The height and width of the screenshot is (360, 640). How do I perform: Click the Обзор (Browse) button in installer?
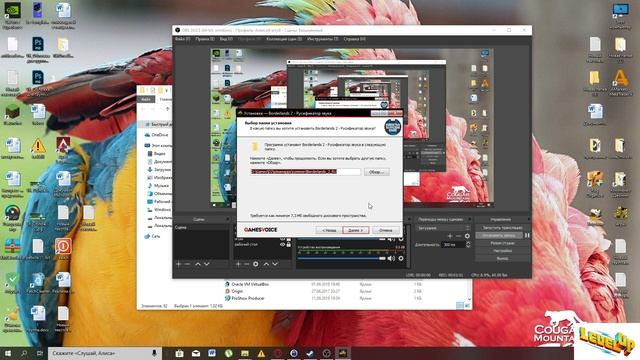[x=376, y=172]
